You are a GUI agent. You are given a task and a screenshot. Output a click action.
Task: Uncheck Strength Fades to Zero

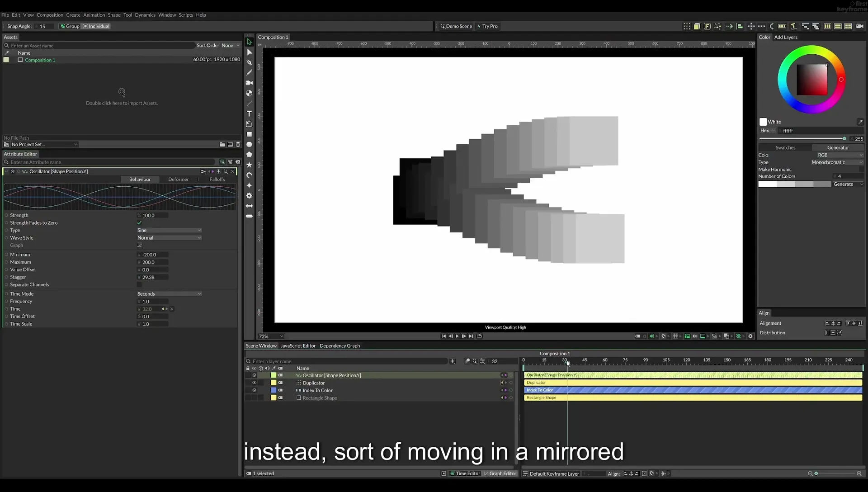coord(139,222)
